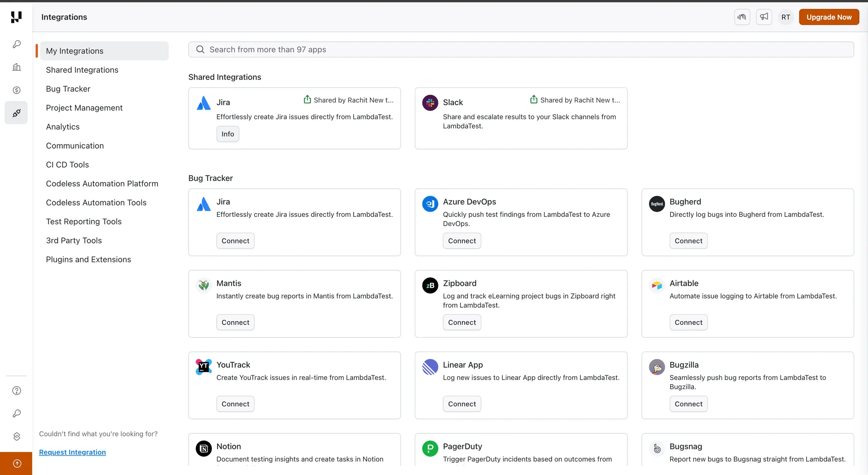The width and height of the screenshot is (868, 475).
Task: Click the Azure DevOps logo icon
Action: 430,204
